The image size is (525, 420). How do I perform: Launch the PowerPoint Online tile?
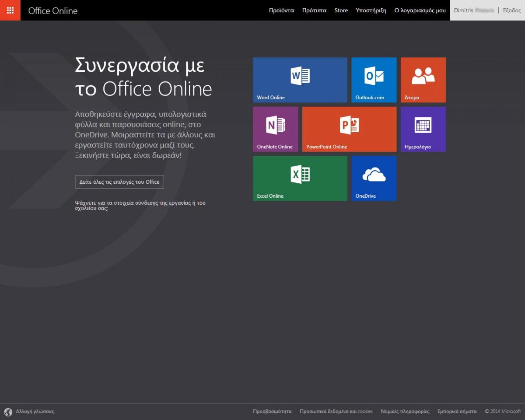tap(350, 129)
